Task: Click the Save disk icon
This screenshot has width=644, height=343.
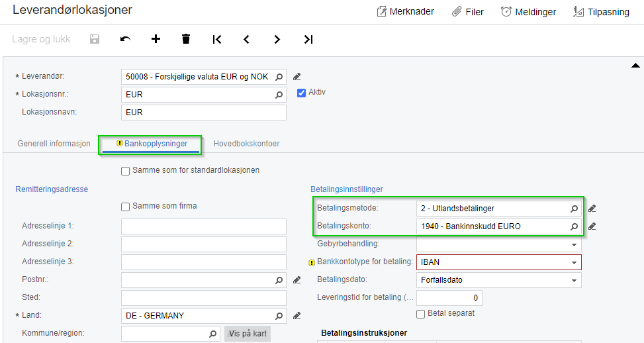Action: pyautogui.click(x=95, y=39)
